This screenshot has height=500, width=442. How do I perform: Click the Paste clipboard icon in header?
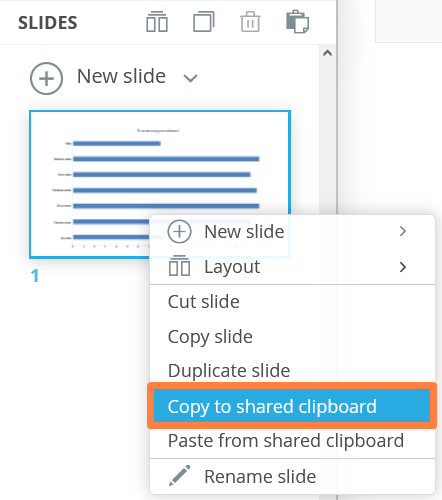(x=297, y=22)
